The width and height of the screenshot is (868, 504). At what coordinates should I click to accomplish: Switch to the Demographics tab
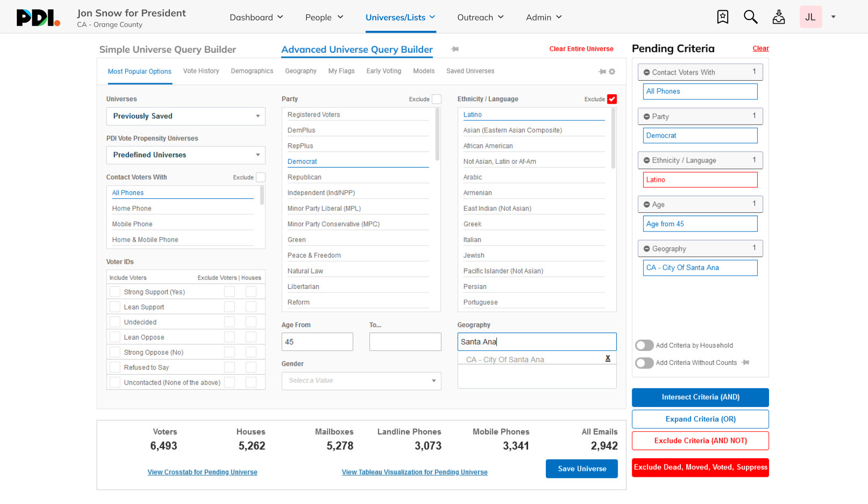point(252,71)
